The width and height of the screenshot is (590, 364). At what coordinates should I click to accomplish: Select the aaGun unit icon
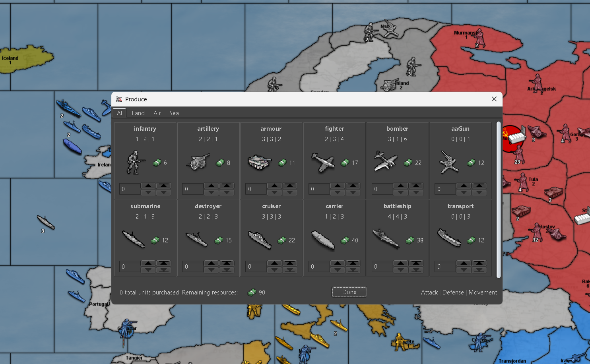pyautogui.click(x=449, y=163)
